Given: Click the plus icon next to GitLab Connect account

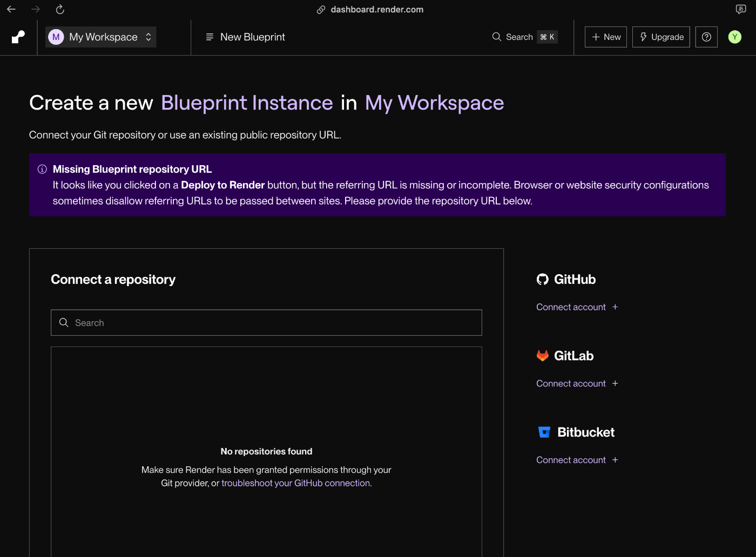Looking at the screenshot, I should pos(615,384).
